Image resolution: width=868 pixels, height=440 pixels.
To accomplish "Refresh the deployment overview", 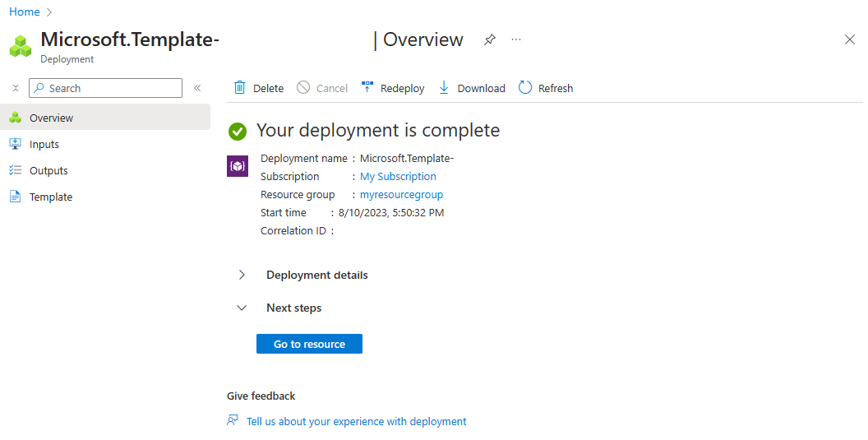I will (546, 87).
